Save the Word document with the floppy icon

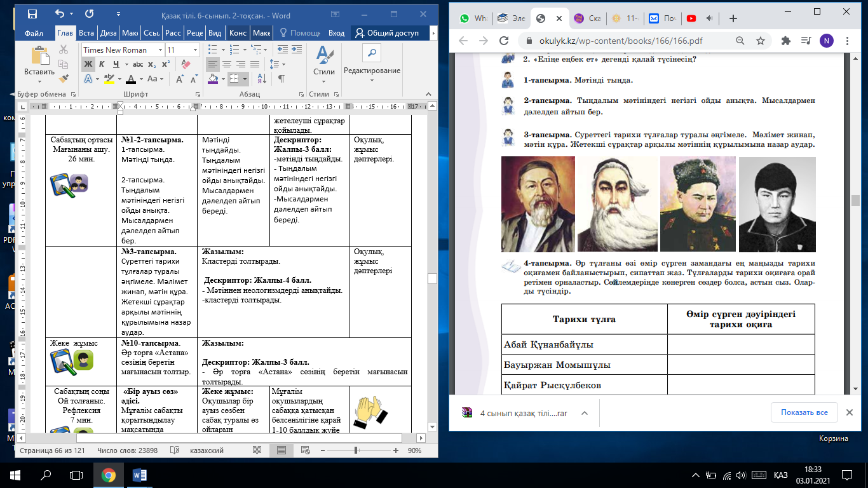pos(32,13)
